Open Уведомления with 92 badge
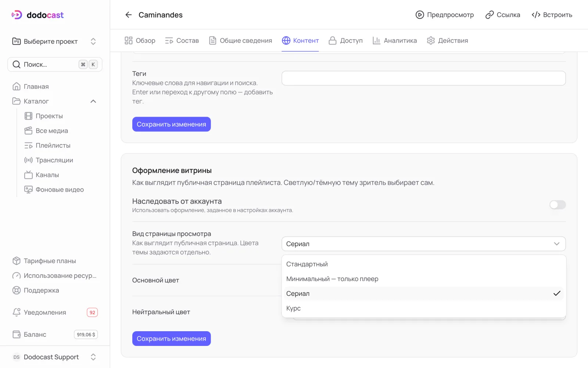The image size is (588, 368). [x=55, y=312]
